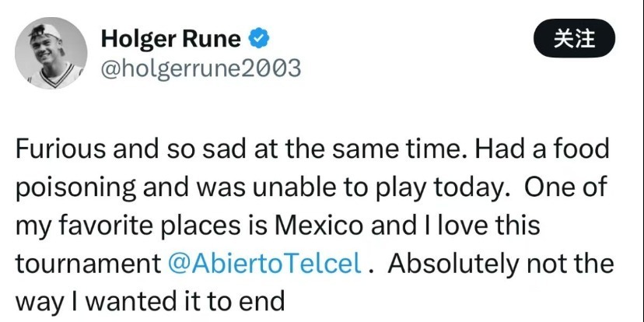
Task: Click the word "end" closing the tweet
Action: (268, 299)
